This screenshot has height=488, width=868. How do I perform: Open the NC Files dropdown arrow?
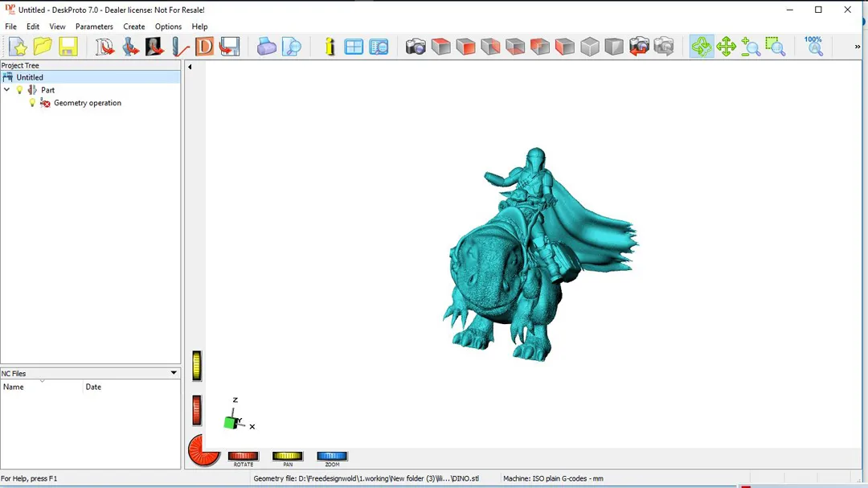(174, 373)
